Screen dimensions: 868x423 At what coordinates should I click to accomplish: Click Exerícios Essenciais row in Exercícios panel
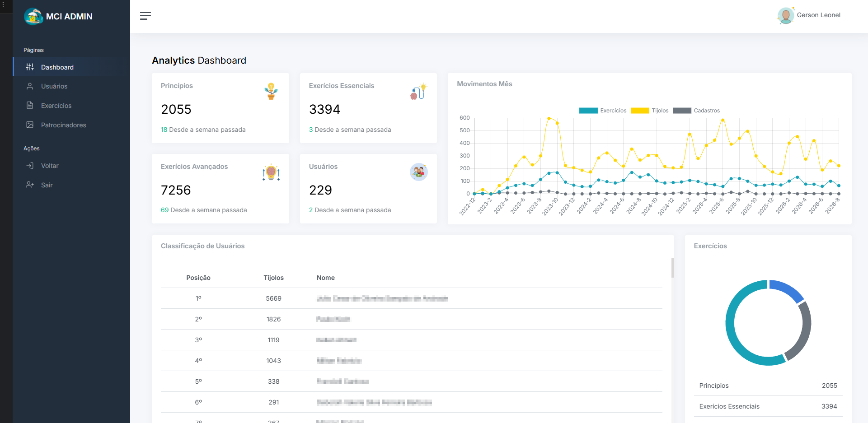tap(768, 406)
